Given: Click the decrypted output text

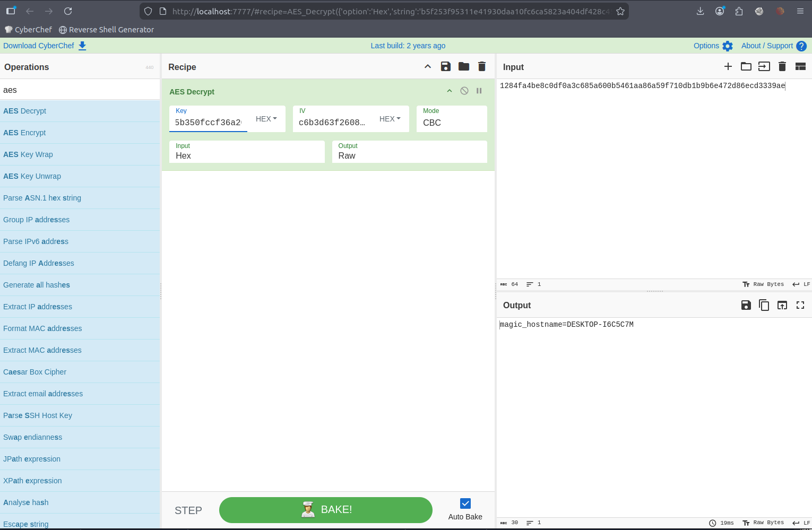Looking at the screenshot, I should pos(567,324).
